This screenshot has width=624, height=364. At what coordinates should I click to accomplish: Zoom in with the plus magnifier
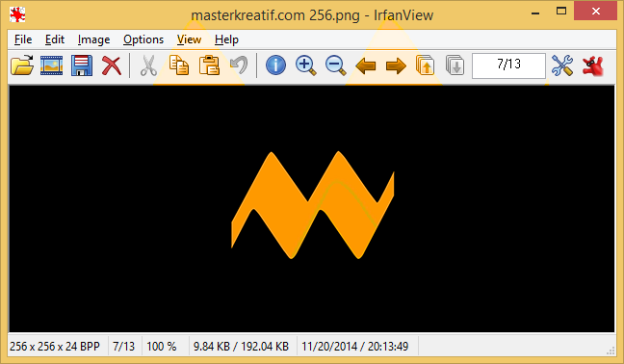(x=305, y=65)
